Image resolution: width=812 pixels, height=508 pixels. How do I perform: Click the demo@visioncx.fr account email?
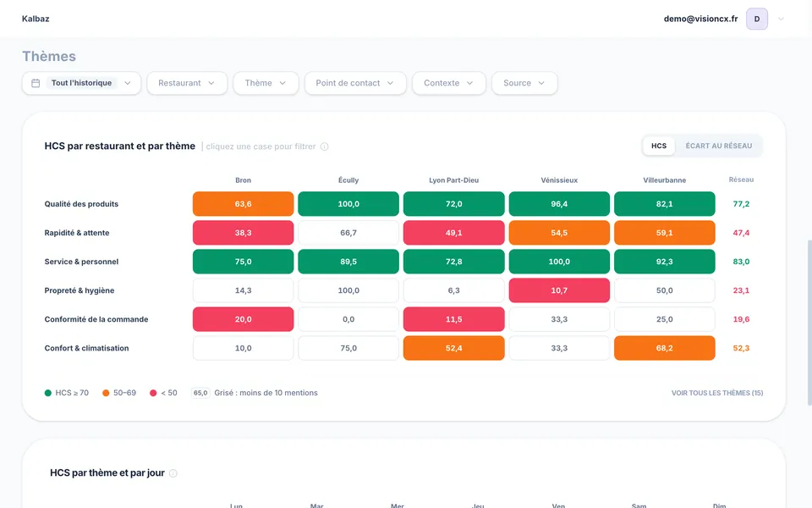(x=700, y=19)
